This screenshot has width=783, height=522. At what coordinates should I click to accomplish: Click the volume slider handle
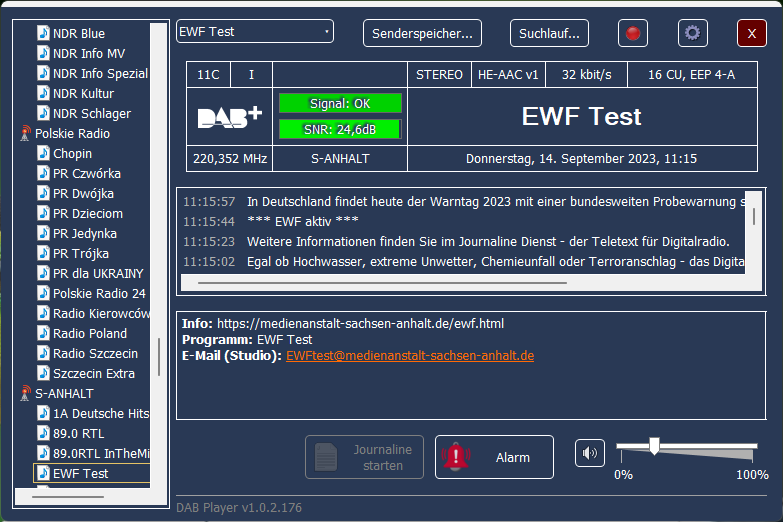pos(654,446)
